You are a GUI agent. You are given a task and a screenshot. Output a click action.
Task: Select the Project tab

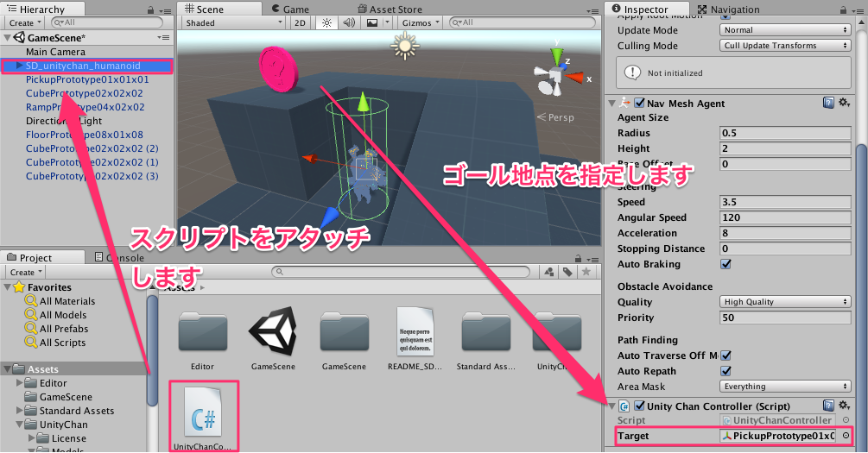tap(42, 257)
